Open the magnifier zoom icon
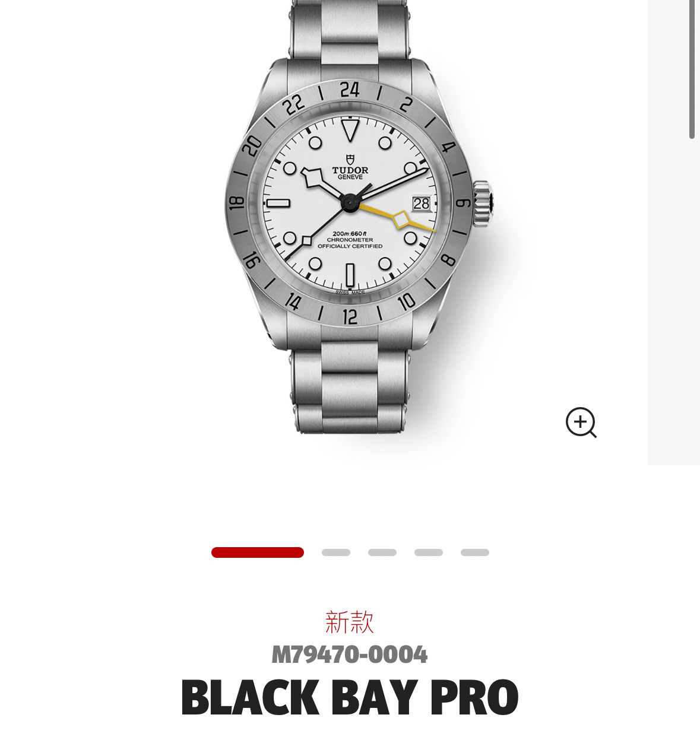 581,423
